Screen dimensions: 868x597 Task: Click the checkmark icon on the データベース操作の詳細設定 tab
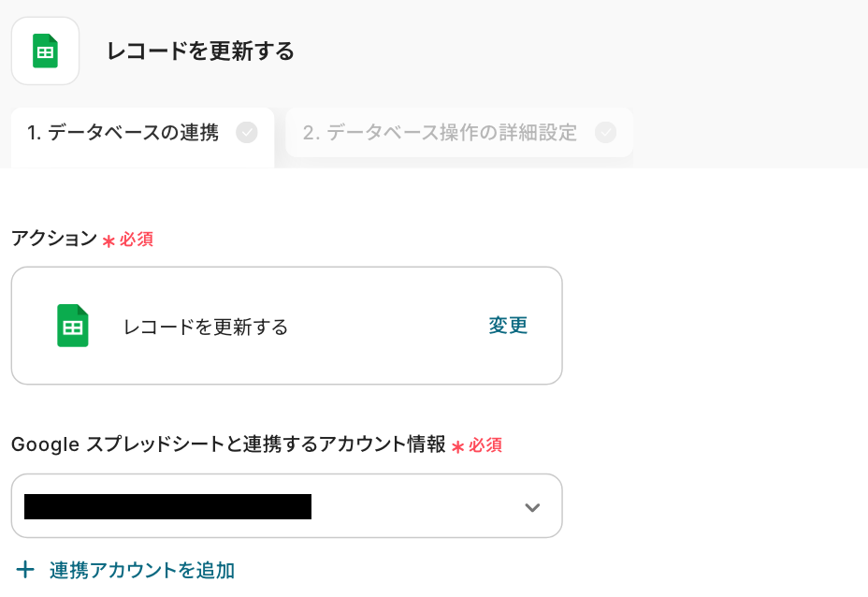coord(605,133)
